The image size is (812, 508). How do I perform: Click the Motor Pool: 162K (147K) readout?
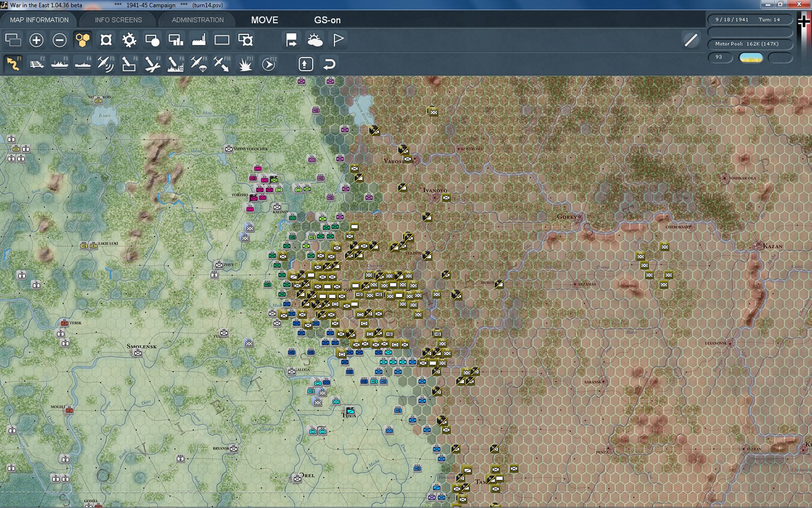pos(750,44)
